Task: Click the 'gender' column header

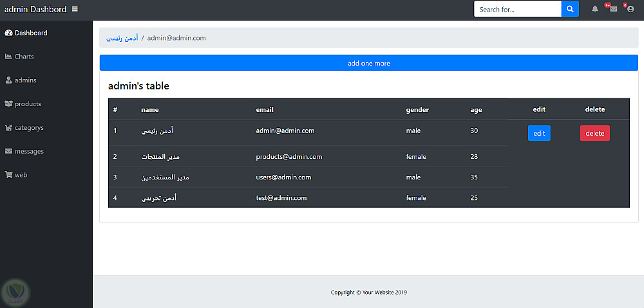Action: point(417,110)
